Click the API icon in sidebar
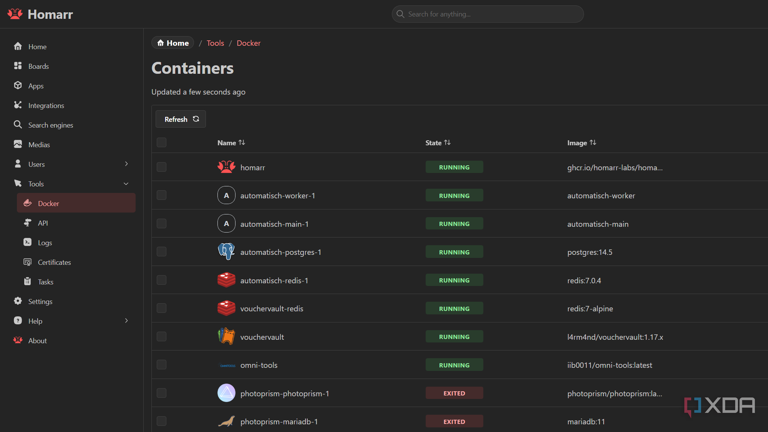The image size is (768, 432). 27,222
